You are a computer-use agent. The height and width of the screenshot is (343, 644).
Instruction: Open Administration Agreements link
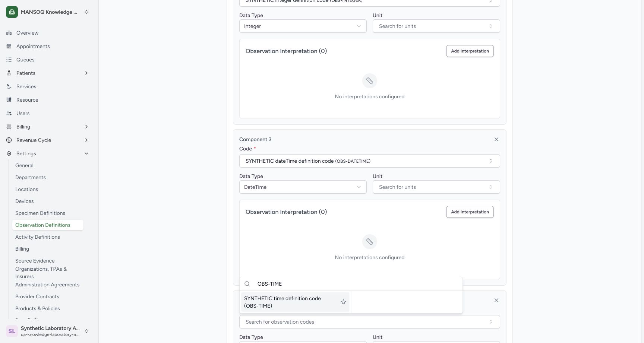[x=47, y=285]
